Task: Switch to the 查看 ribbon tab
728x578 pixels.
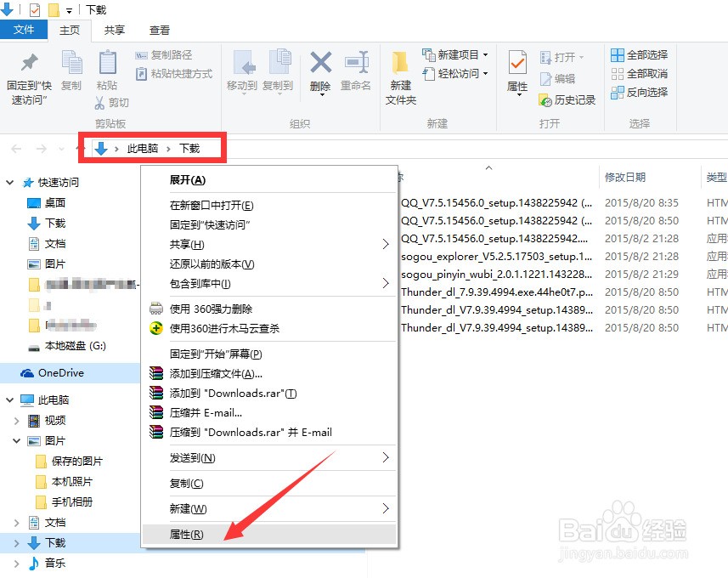Action: click(x=158, y=30)
